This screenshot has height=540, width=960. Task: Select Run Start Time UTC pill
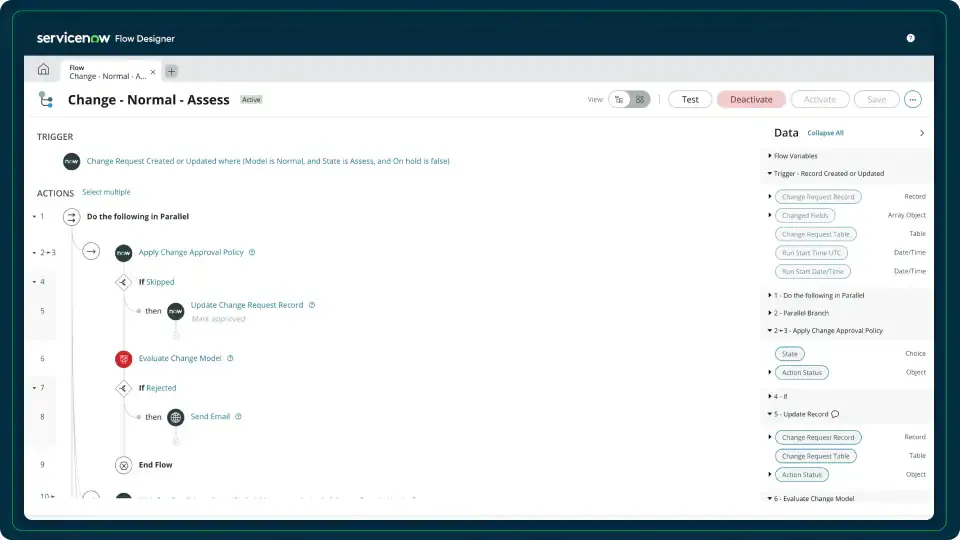[x=811, y=253]
